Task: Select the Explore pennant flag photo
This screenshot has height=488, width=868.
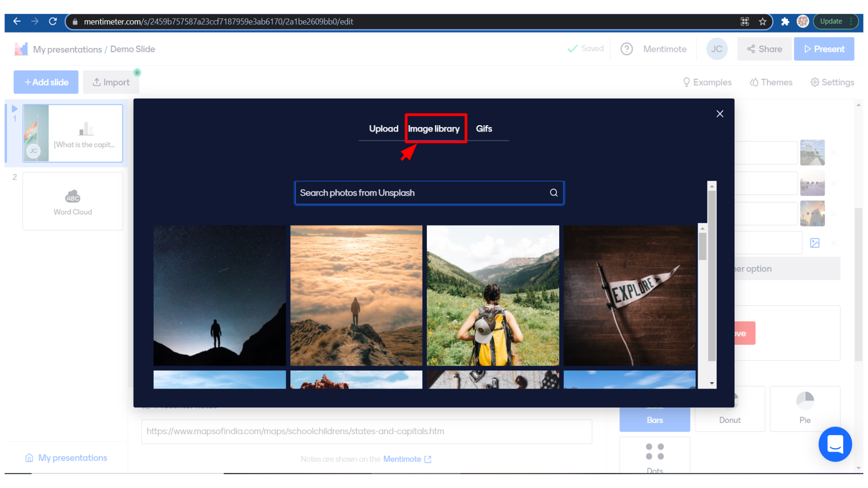Action: 629,296
